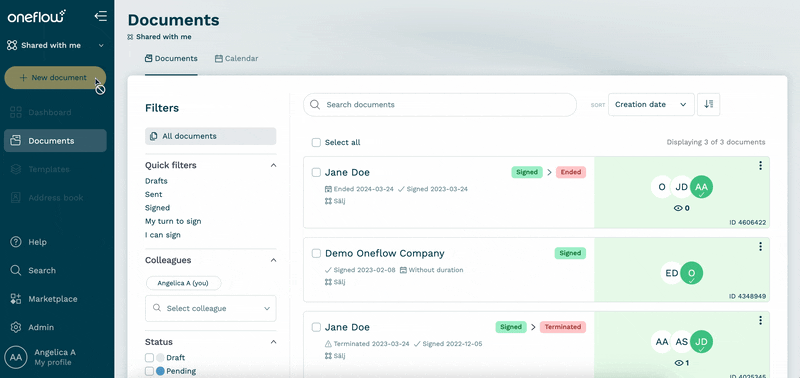Open the Select colleague dropdown

click(x=210, y=309)
